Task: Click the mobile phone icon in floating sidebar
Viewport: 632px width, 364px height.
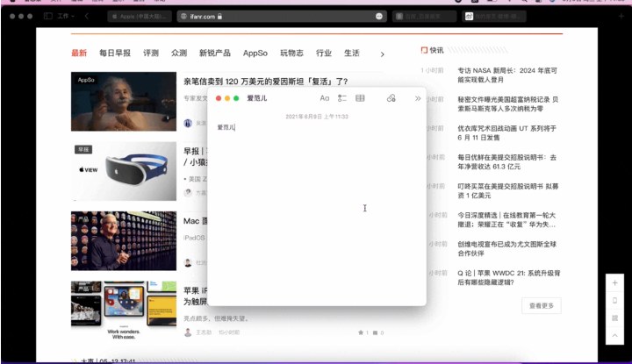Action: (614, 300)
